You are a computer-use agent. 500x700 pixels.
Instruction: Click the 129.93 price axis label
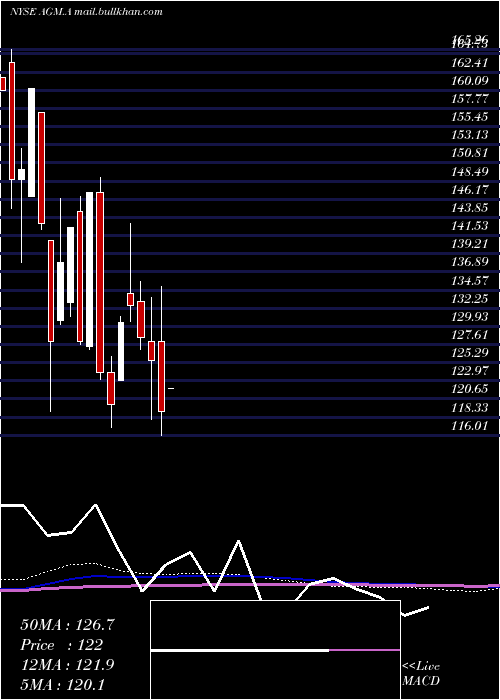[x=470, y=317]
